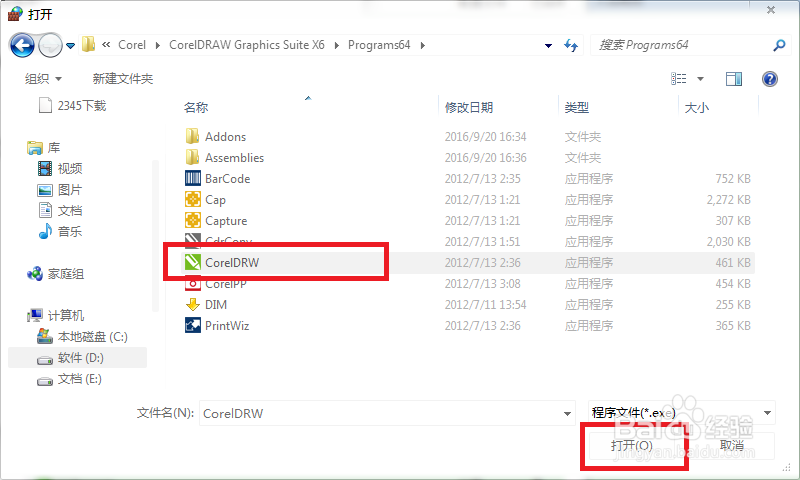The width and height of the screenshot is (800, 480).
Task: Click the Corel breadcrumb segment
Action: point(132,45)
